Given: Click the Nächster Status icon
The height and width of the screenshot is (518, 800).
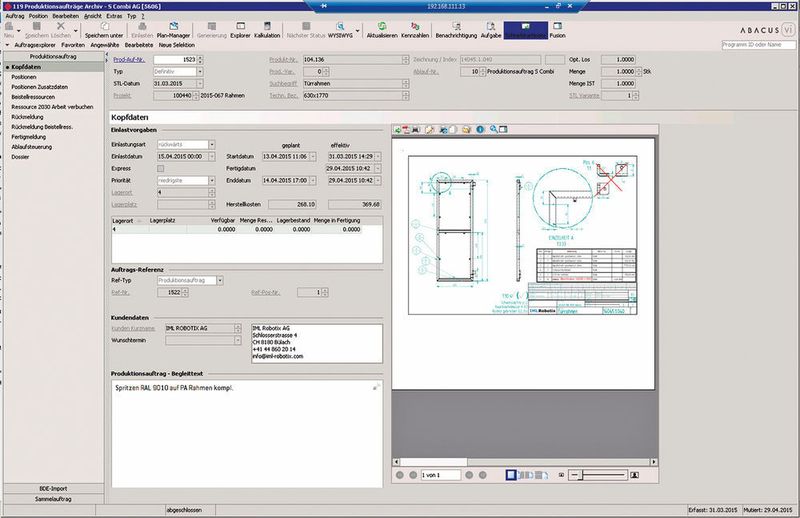Looking at the screenshot, I should click(x=306, y=30).
